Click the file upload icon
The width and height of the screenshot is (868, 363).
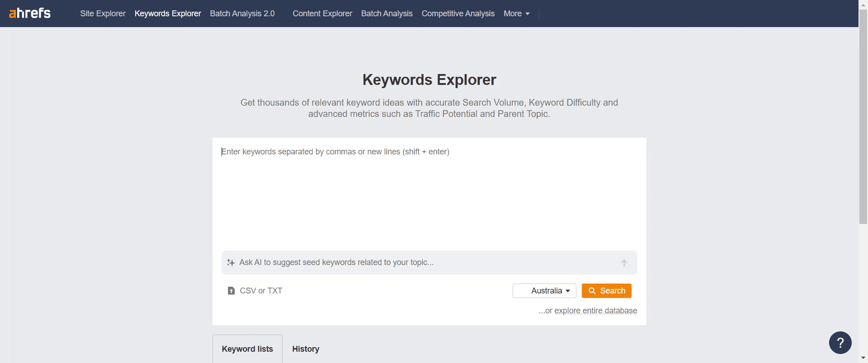[x=231, y=291]
